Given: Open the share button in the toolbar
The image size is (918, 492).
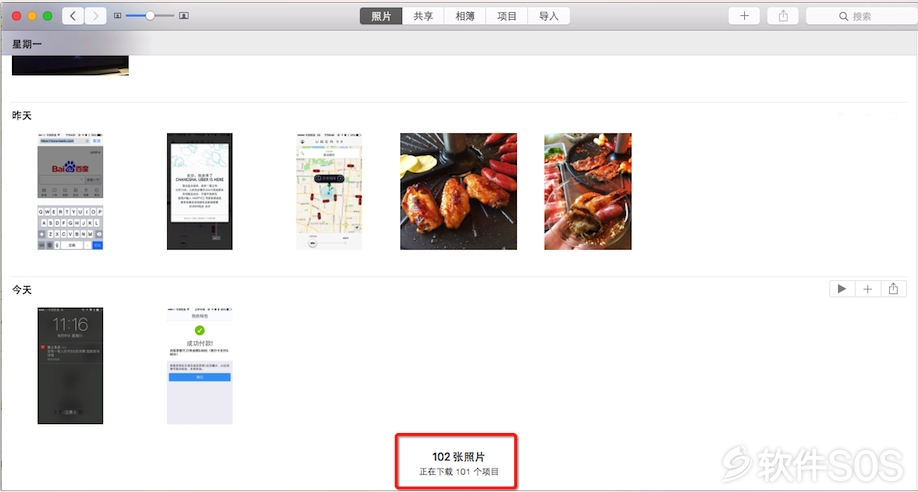Looking at the screenshot, I should point(783,16).
